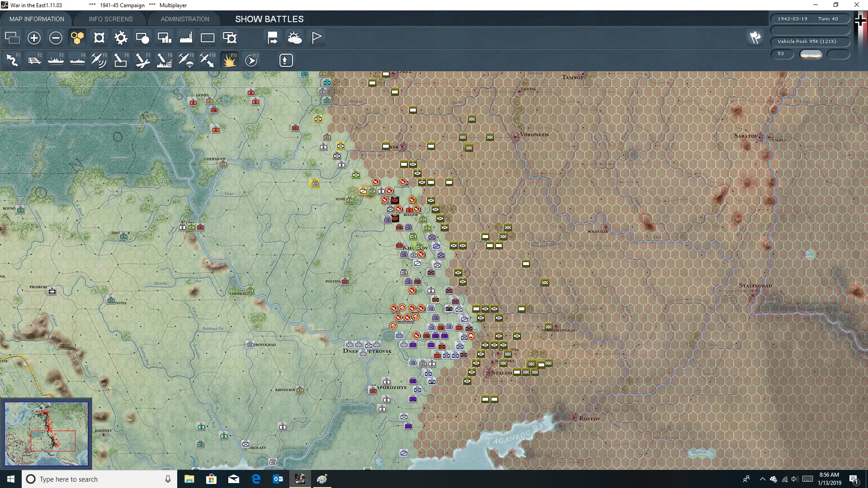Toggle the hex grid display icon

[x=77, y=38]
